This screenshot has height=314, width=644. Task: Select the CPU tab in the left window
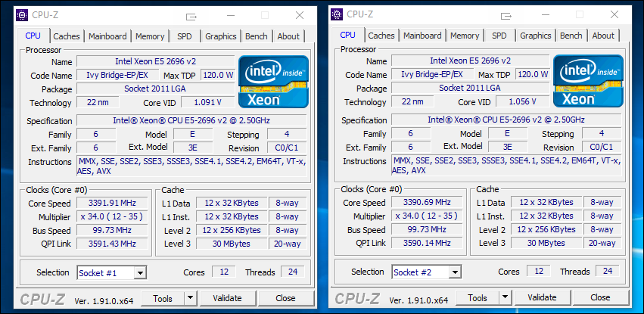(x=33, y=36)
